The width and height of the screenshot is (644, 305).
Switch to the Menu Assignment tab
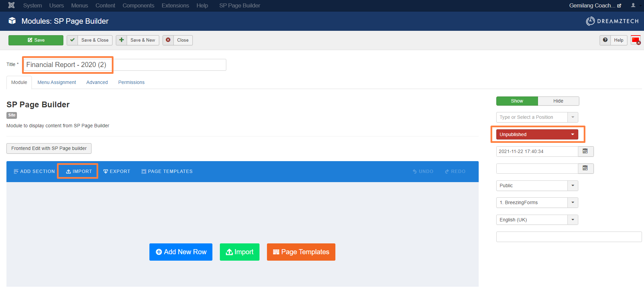tap(57, 82)
